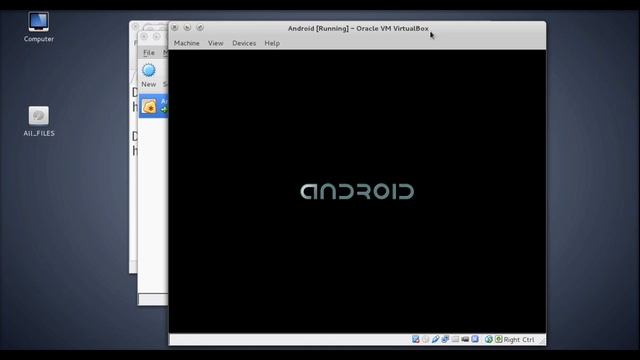
Task: Click the virtualization features status icon
Action: pyautogui.click(x=475, y=339)
